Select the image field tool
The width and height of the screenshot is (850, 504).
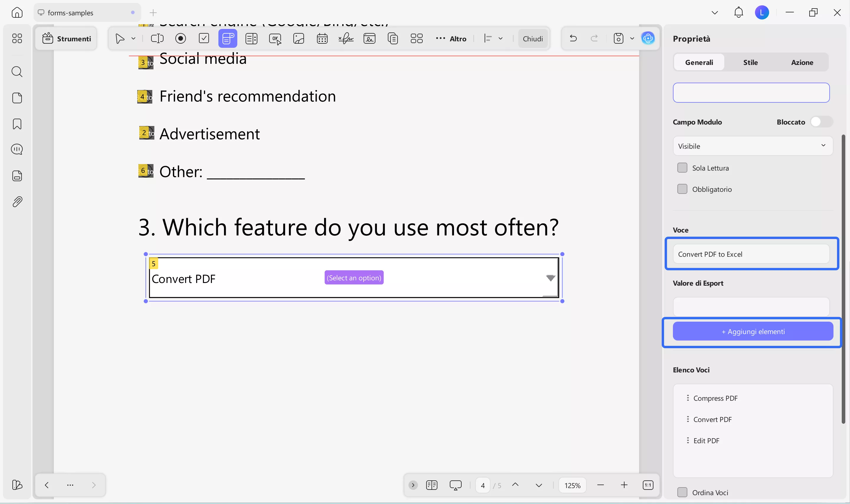click(298, 38)
